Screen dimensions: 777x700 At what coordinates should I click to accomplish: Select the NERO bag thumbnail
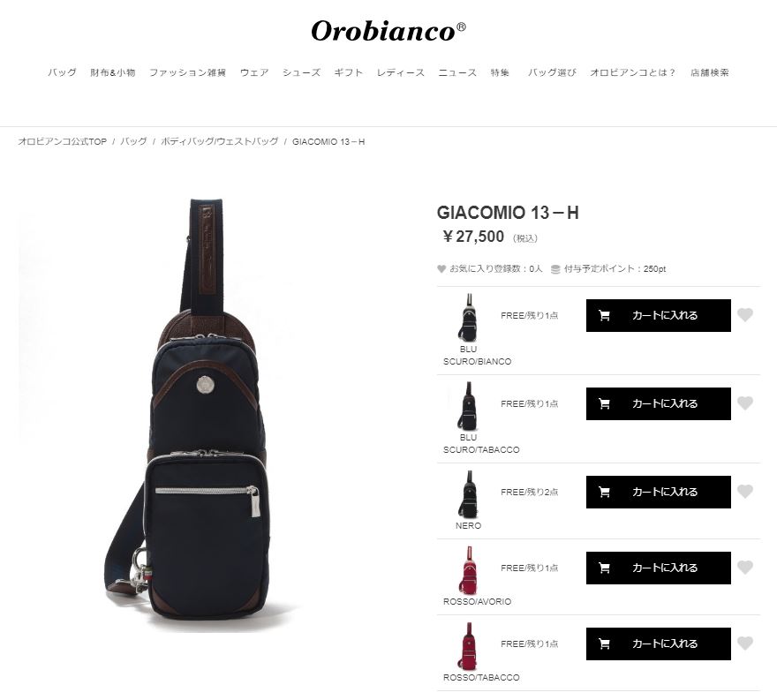(468, 494)
